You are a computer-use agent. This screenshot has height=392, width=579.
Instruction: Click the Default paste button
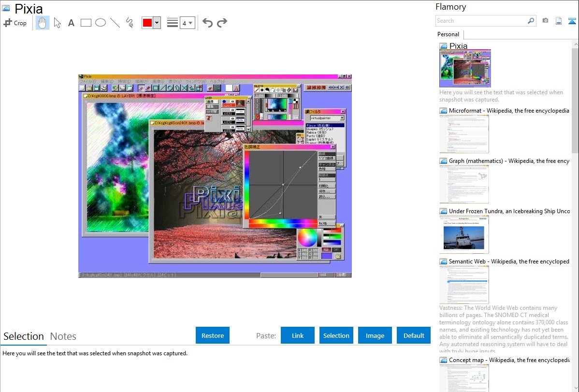coord(414,335)
